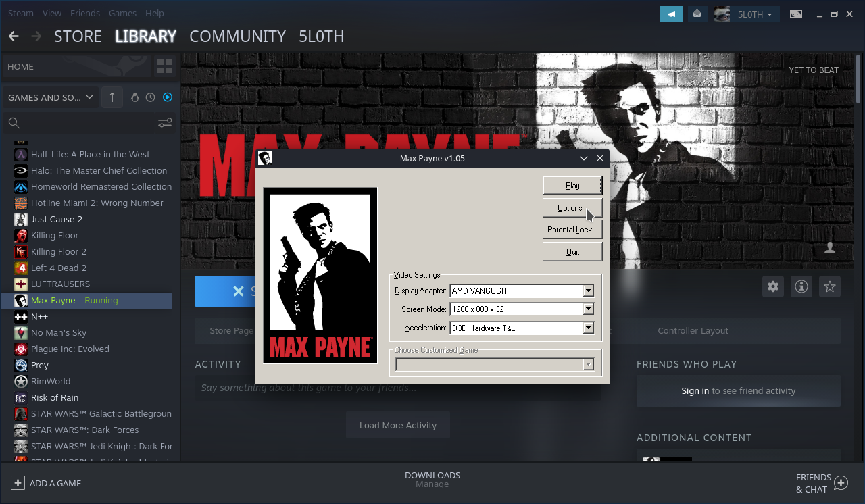Minimize Max Payne launcher with chevron
This screenshot has width=865, height=504.
(x=584, y=158)
